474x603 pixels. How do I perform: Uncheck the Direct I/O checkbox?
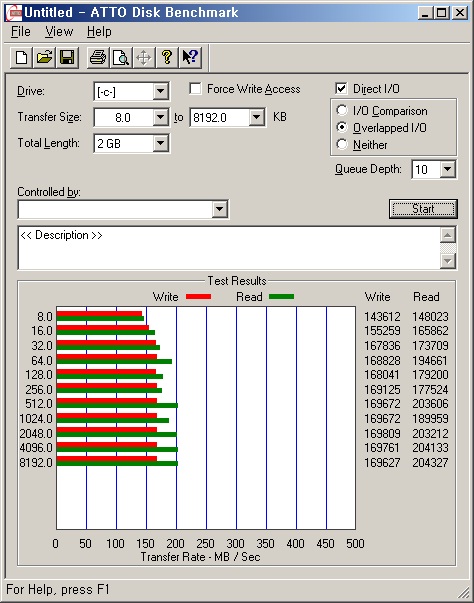341,89
